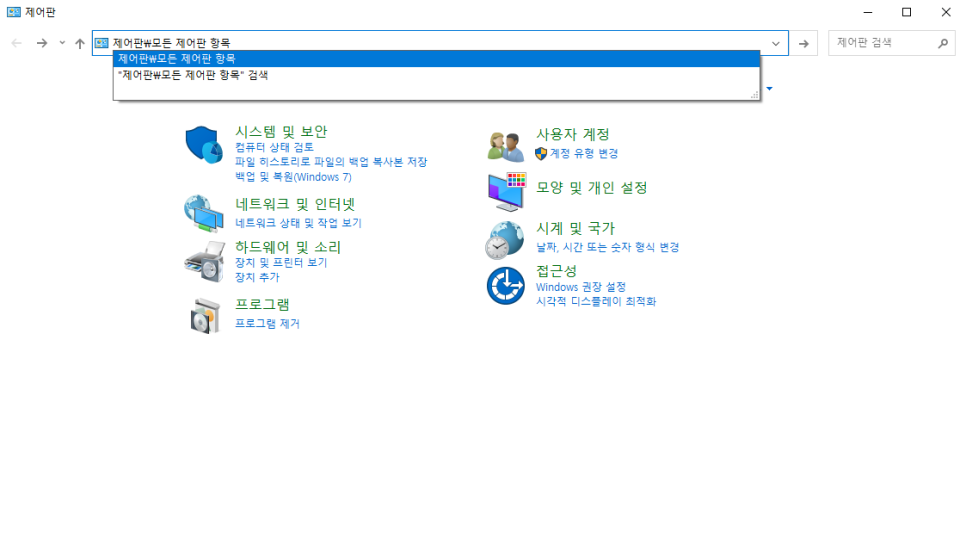Viewport: 966px width, 544px height.
Task: Open the 사용자 계정 people icon
Action: click(506, 146)
